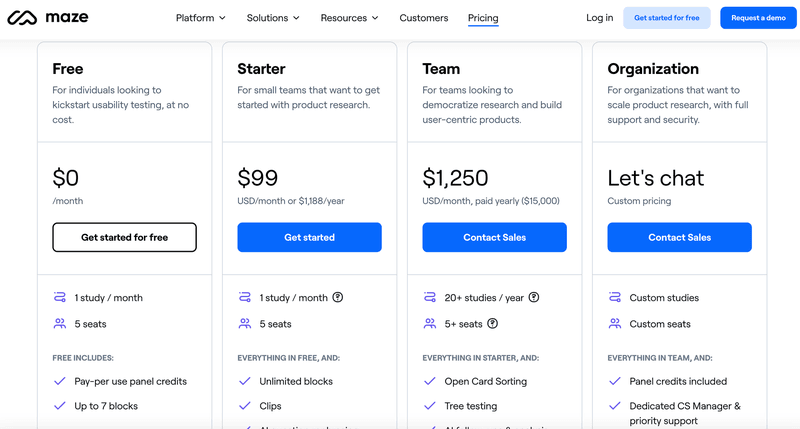Click the Maze logo icon
This screenshot has height=429, width=800.
(x=22, y=18)
